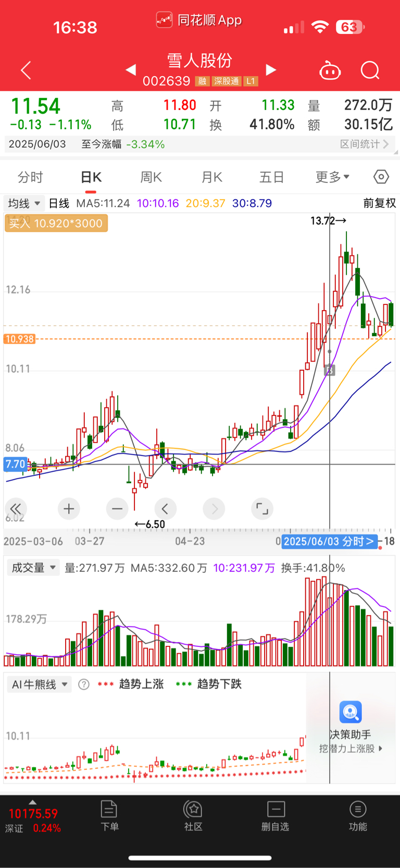
Task: Tap the 6.50 low price marker
Action: [x=149, y=524]
